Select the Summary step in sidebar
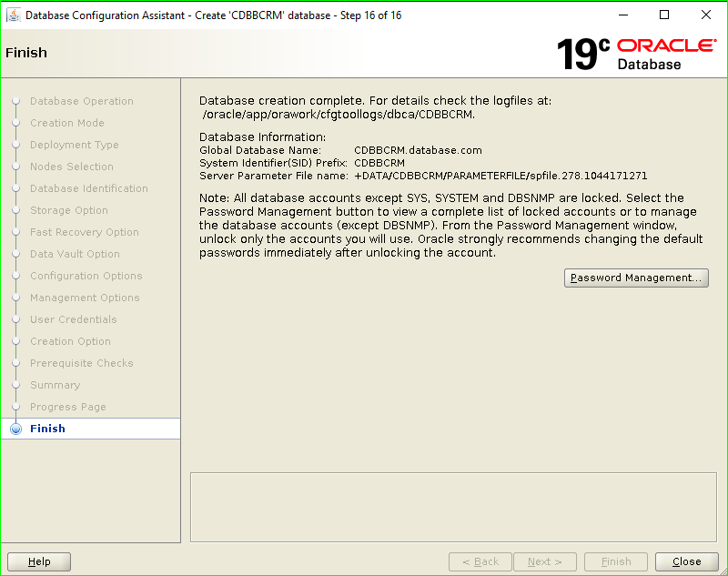The height and width of the screenshot is (576, 728). tap(55, 385)
